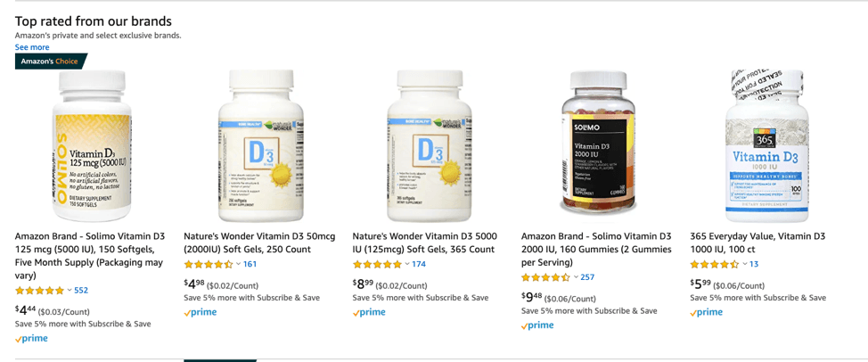Click star rating of 365 Everyday Value
The height and width of the screenshot is (362, 868).
point(715,264)
